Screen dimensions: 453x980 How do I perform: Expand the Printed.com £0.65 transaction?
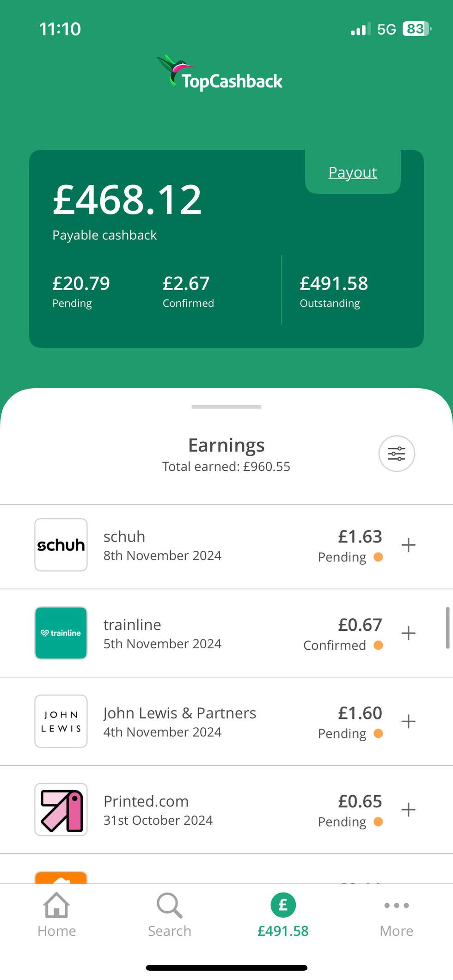click(408, 810)
